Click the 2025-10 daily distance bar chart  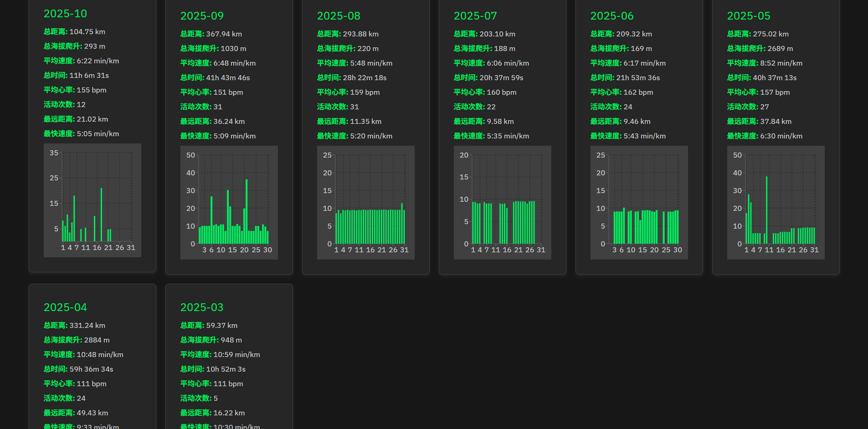point(92,200)
